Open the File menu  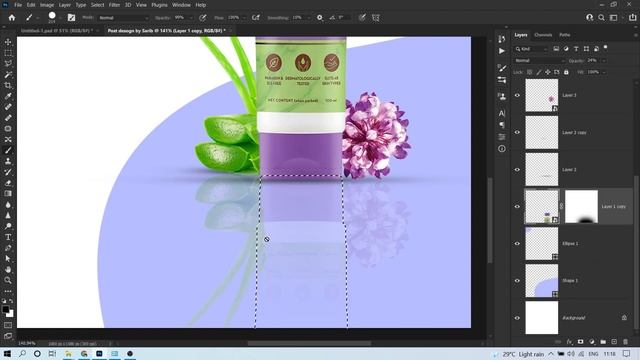point(18,5)
